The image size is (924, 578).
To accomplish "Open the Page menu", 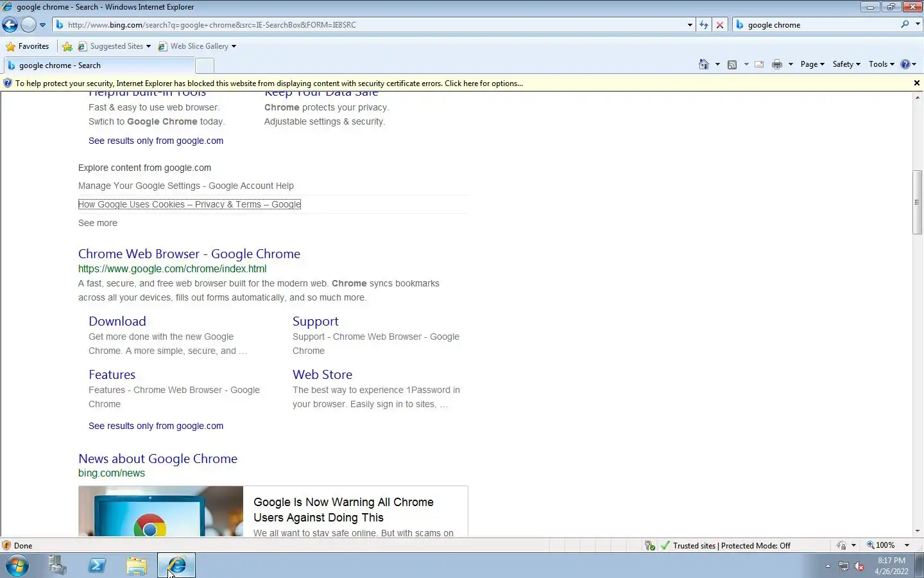I will click(812, 64).
